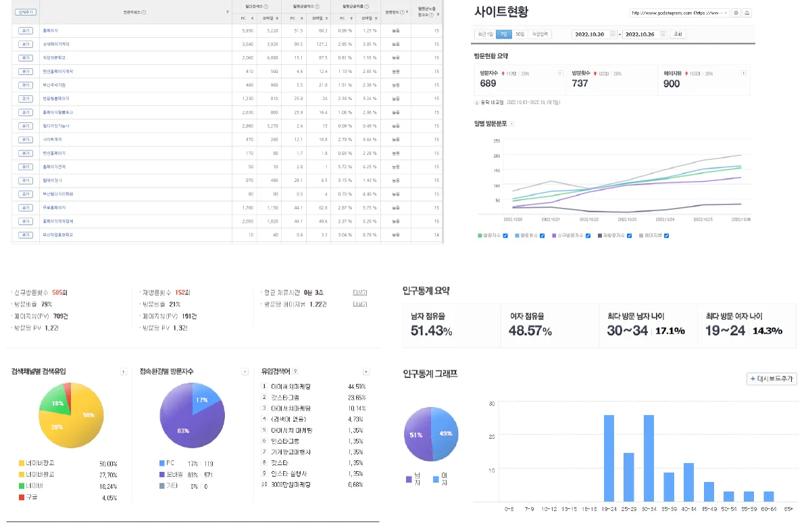The width and height of the screenshot is (808, 532).
Task: Toggle 방문횟수 series checkbox in chart legend
Action: [x=542, y=236]
